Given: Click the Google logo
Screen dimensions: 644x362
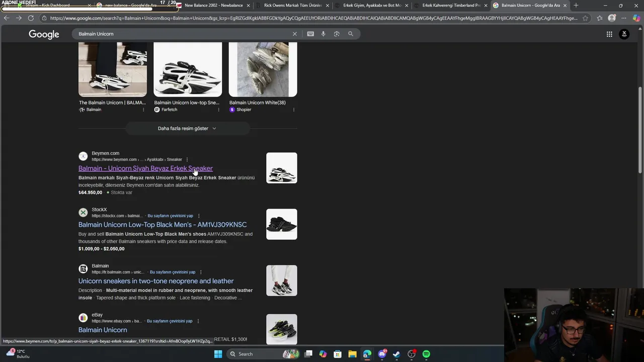Looking at the screenshot, I should tap(44, 34).
